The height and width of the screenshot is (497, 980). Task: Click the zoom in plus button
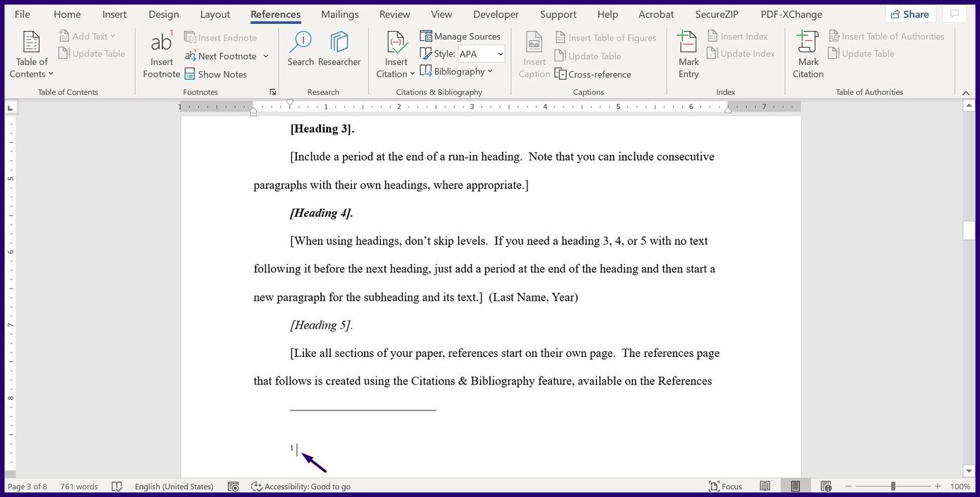pyautogui.click(x=937, y=486)
